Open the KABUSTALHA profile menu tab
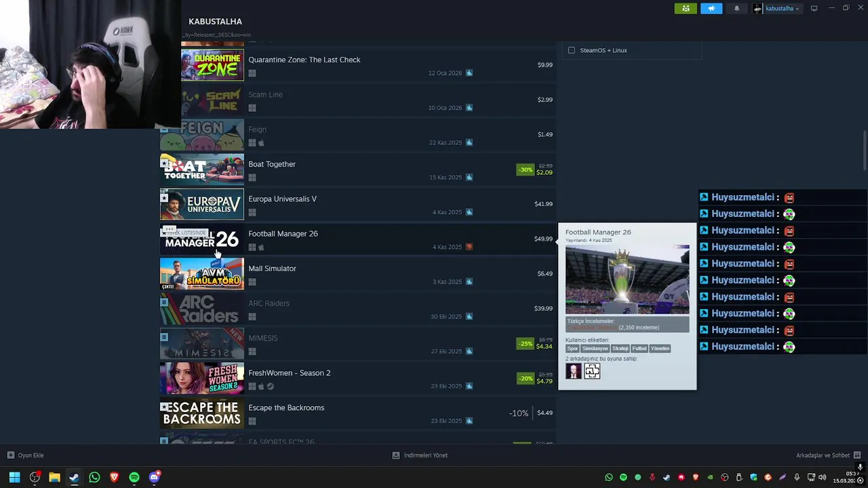This screenshot has width=868, height=488. click(x=215, y=22)
